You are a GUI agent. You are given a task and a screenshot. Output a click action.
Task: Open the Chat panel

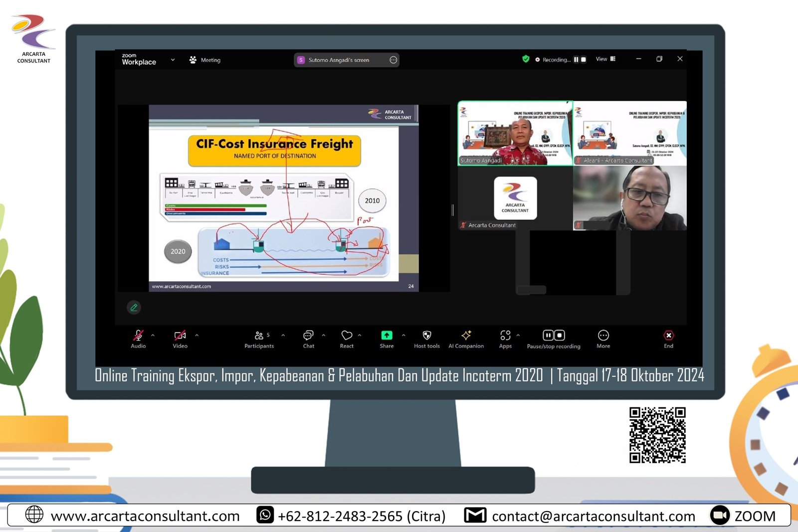click(309, 336)
